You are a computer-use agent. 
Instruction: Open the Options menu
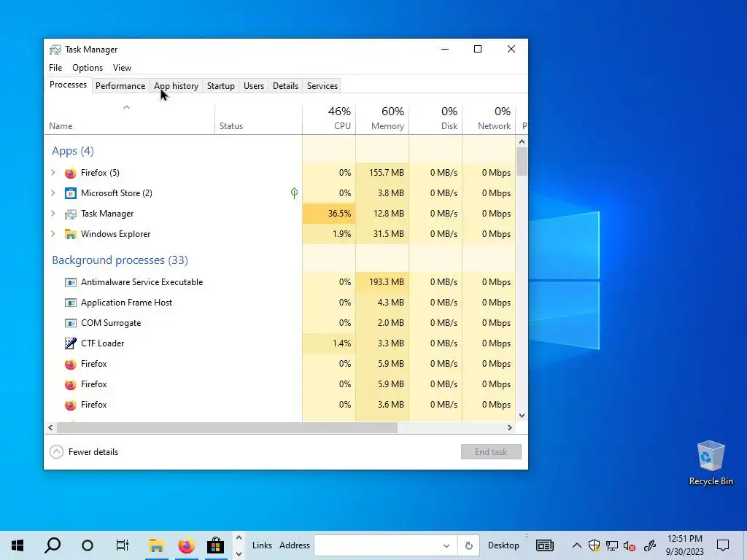[88, 68]
